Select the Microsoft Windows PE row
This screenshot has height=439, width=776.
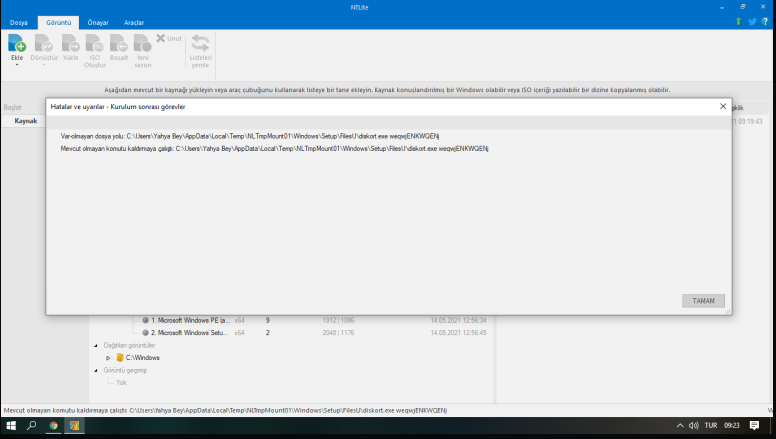pyautogui.click(x=191, y=320)
